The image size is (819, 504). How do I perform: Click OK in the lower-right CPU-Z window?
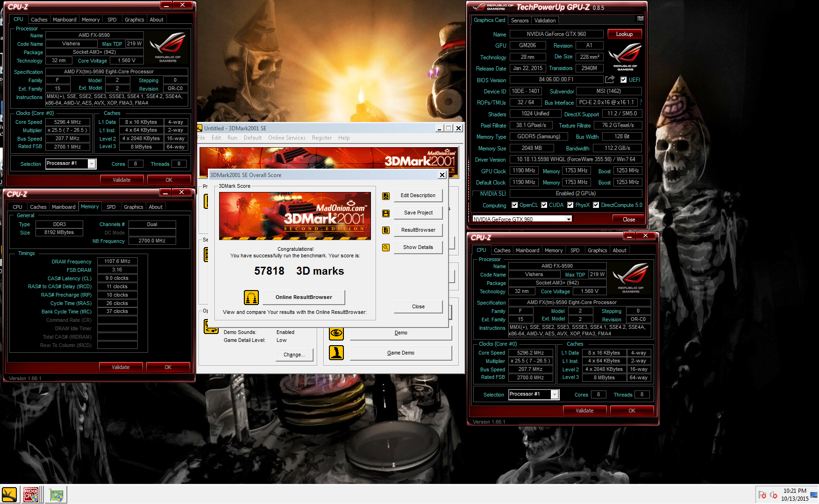pos(632,411)
